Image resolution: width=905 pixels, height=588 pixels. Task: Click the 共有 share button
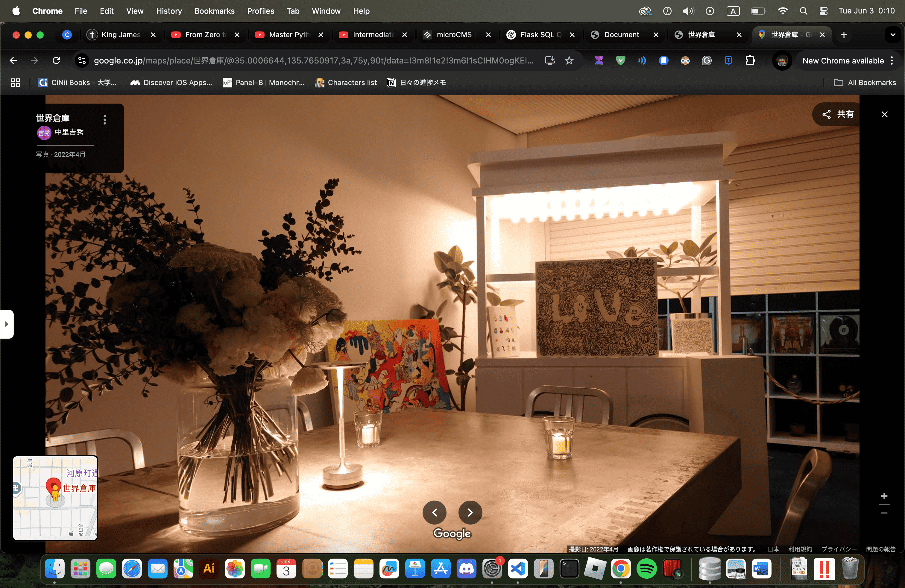point(838,114)
